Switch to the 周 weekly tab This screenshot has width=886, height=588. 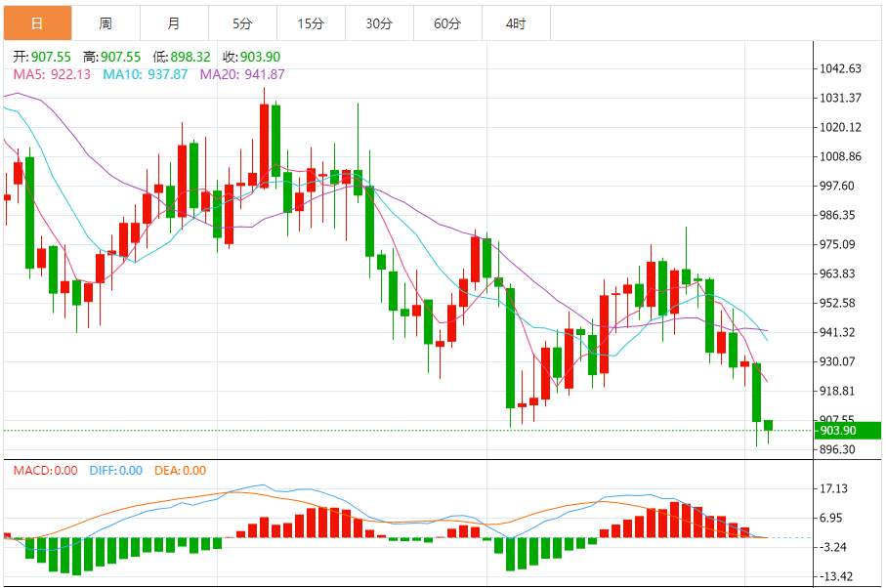click(105, 23)
